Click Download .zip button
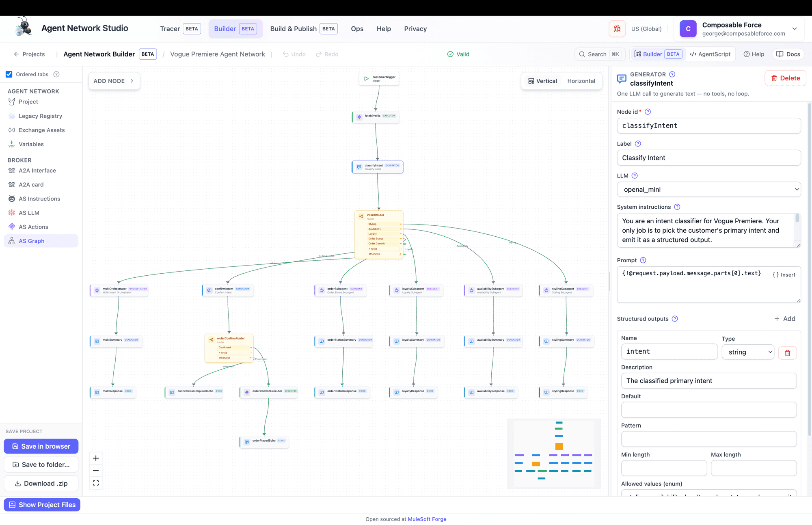This screenshot has width=812, height=525. point(41,483)
